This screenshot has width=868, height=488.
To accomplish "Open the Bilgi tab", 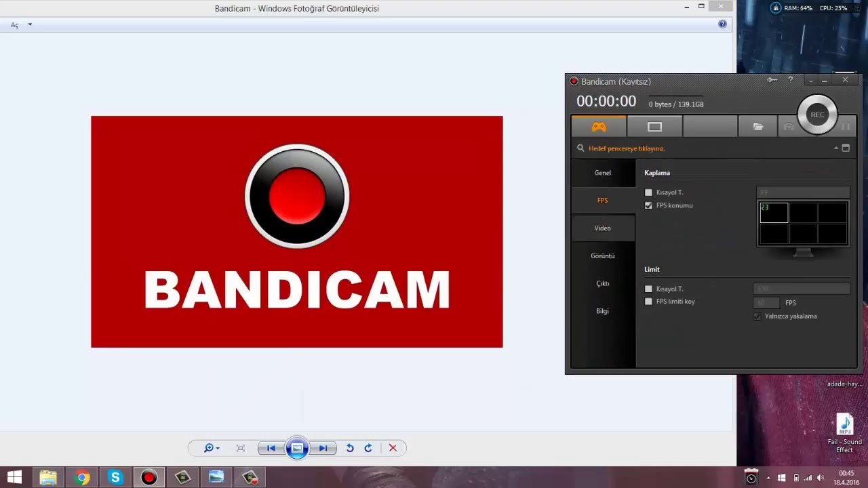I will (603, 311).
